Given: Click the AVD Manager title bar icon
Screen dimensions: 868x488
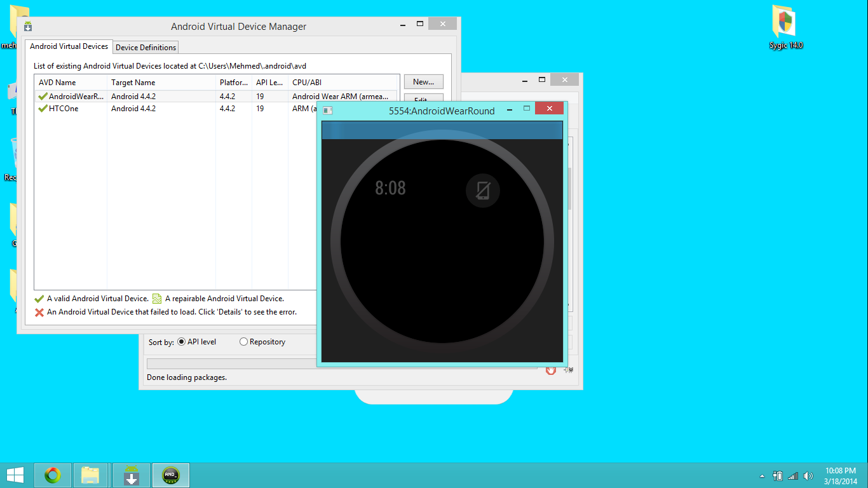Looking at the screenshot, I should click(x=28, y=27).
